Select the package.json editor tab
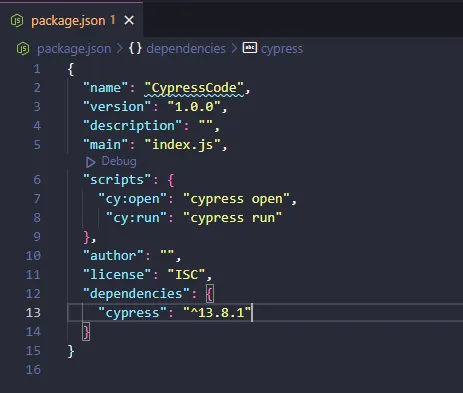Screen dimensions: 463x393 (72, 21)
